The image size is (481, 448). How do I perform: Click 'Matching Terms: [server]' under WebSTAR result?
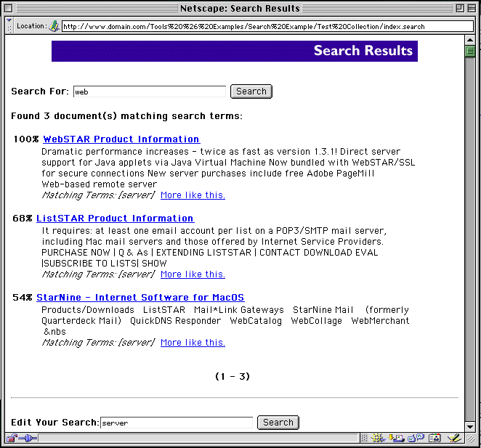(x=98, y=195)
